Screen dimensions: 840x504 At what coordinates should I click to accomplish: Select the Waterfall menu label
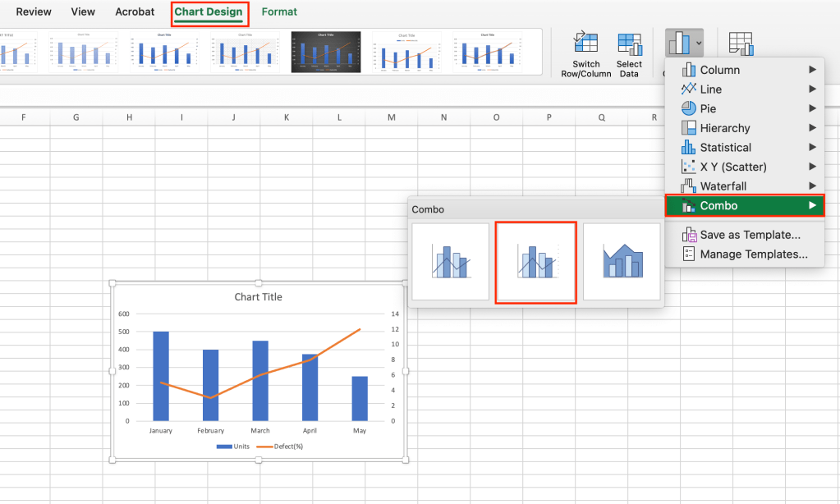723,186
